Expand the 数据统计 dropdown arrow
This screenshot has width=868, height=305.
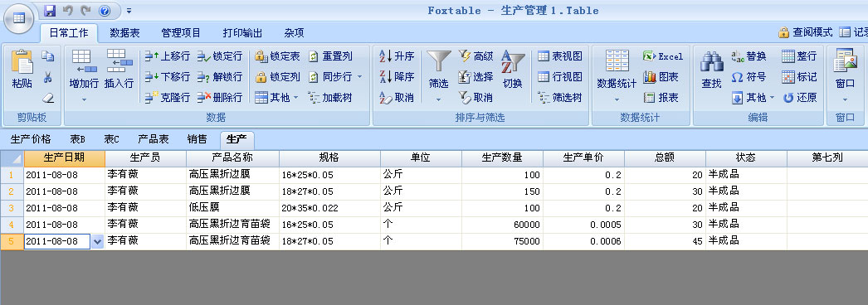(617, 100)
